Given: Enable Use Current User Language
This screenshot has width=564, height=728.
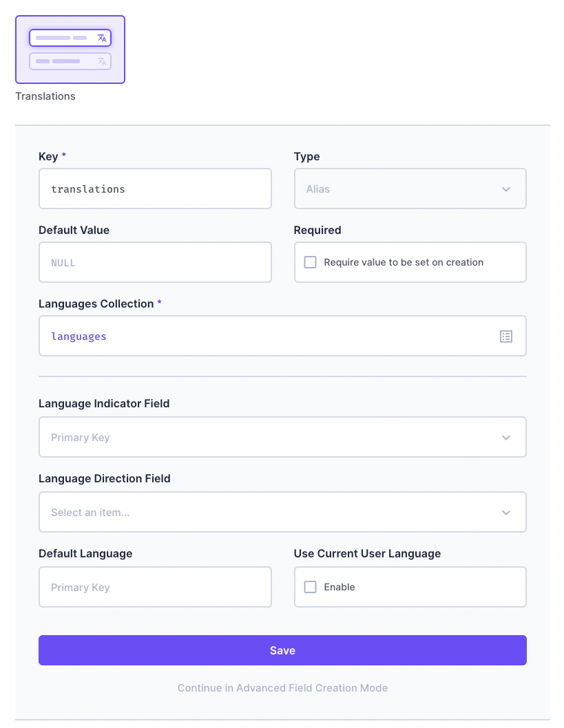Looking at the screenshot, I should tap(310, 586).
